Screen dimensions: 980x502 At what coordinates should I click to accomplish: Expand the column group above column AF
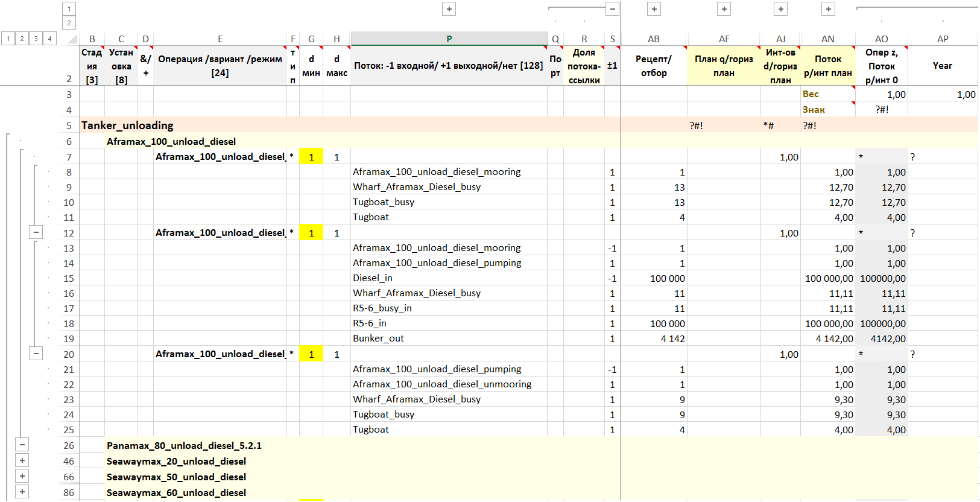click(x=724, y=8)
